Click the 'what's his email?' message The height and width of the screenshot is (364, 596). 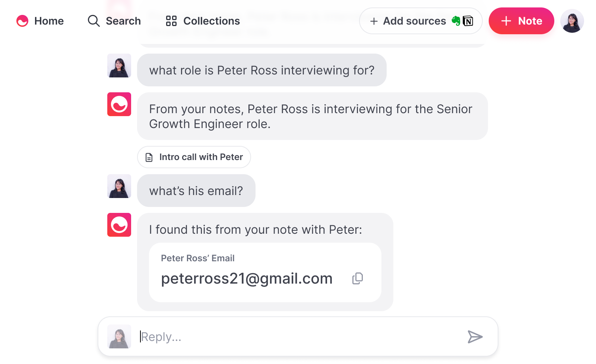tap(196, 191)
